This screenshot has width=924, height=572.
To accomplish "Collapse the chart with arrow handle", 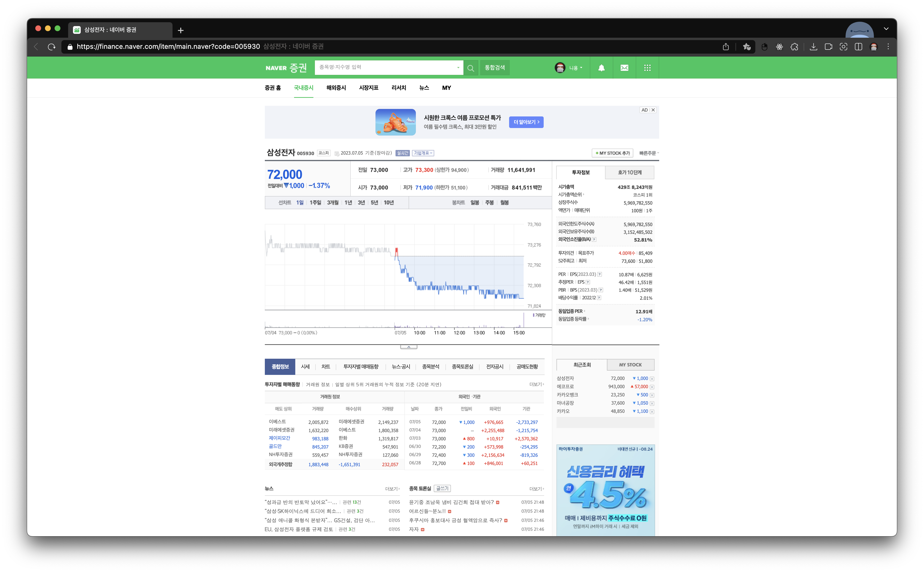I will coord(409,347).
